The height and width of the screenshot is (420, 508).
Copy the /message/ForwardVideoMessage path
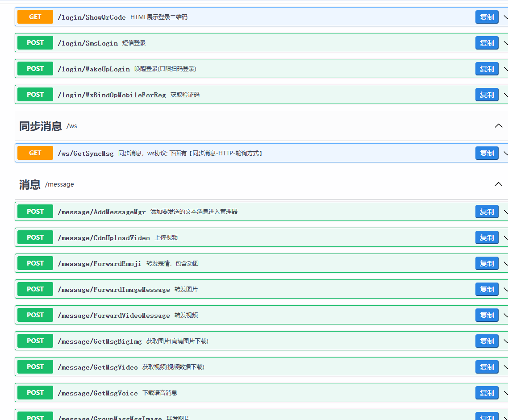487,315
